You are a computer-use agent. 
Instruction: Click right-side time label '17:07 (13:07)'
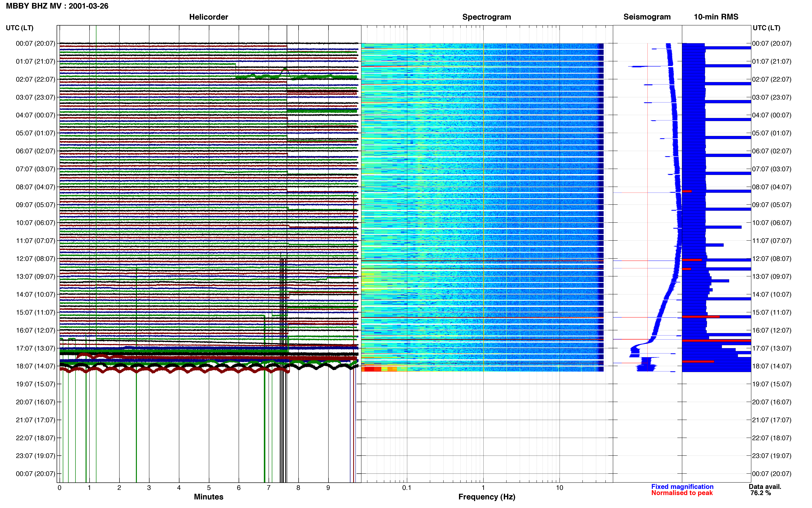tap(771, 348)
